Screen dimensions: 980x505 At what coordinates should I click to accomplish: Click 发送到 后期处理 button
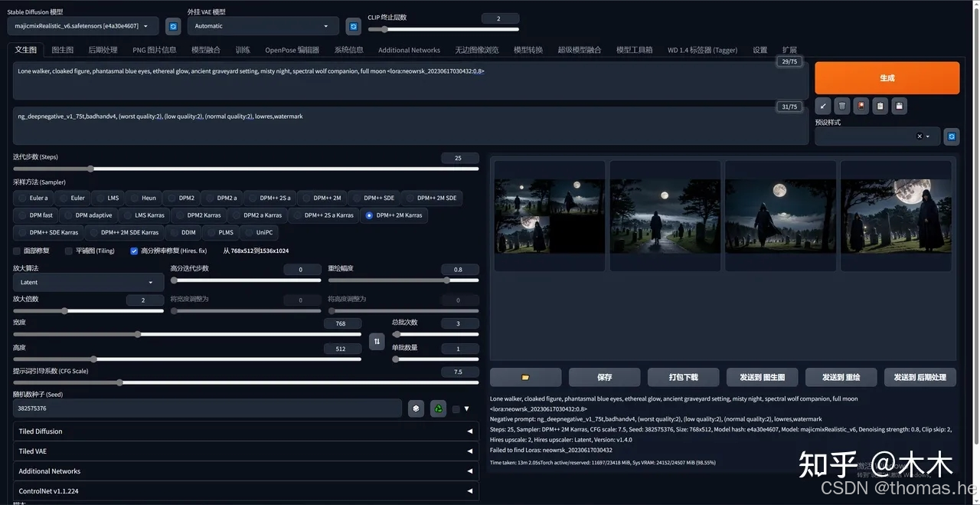tap(920, 377)
